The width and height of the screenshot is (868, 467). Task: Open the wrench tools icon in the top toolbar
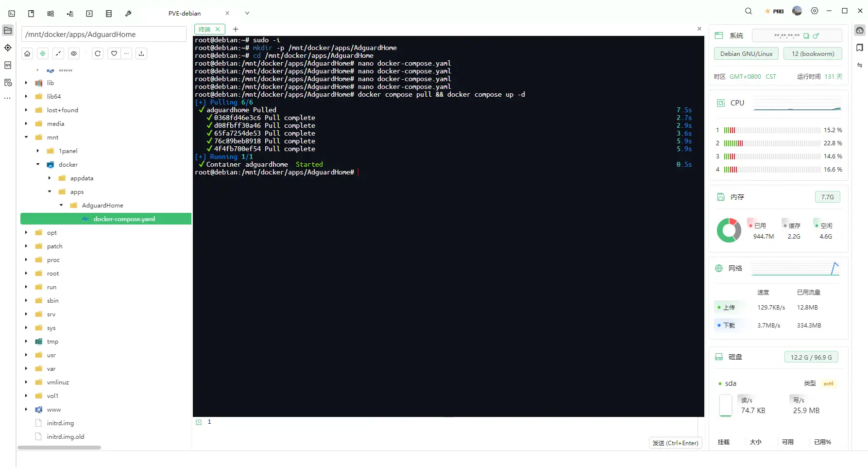(x=128, y=13)
